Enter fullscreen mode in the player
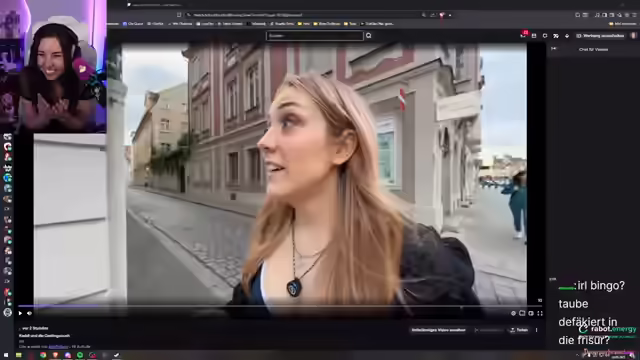 click(x=540, y=313)
